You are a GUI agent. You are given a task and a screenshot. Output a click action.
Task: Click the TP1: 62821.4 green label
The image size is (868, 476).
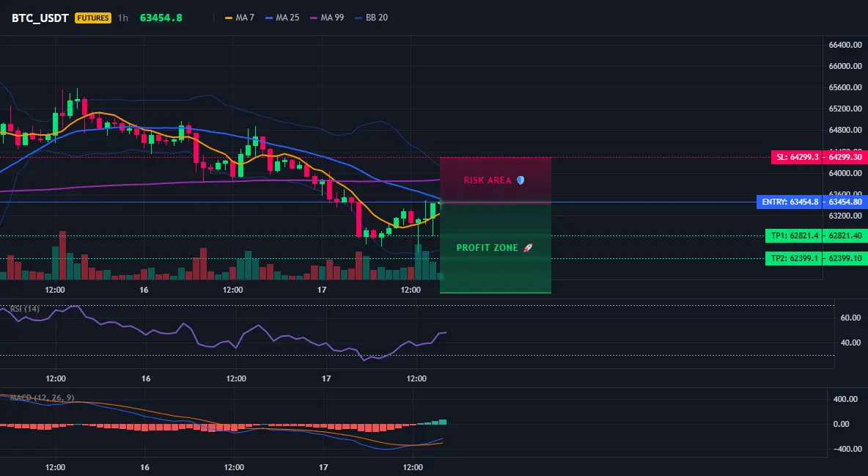(794, 235)
